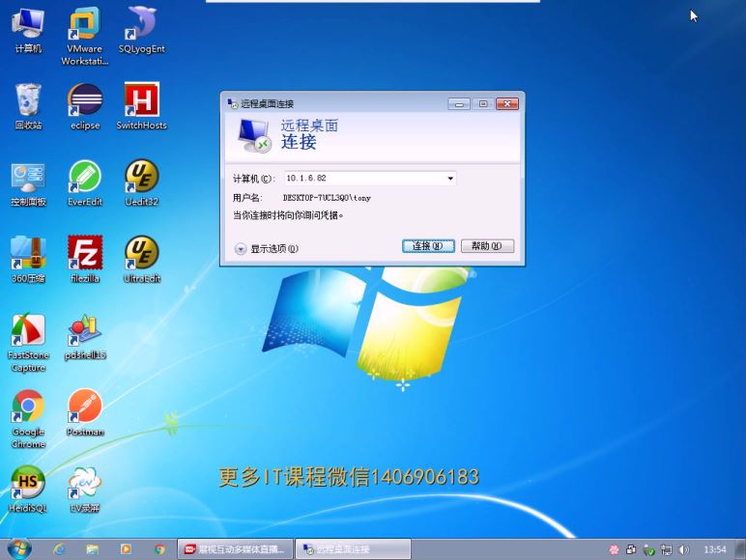Switch to the 远程桌面连接 taskbar button
The height and width of the screenshot is (560, 746).
click(x=353, y=549)
